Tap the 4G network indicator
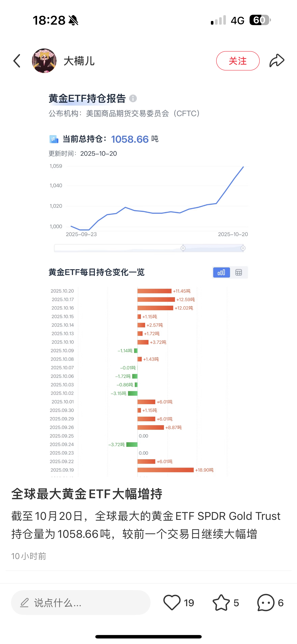Screen dimensions: 297x644 coord(238,20)
